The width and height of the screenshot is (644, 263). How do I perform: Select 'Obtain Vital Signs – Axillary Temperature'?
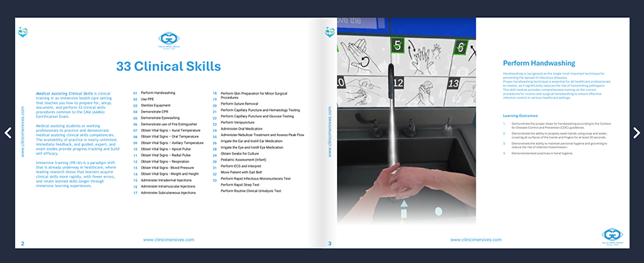172,143
